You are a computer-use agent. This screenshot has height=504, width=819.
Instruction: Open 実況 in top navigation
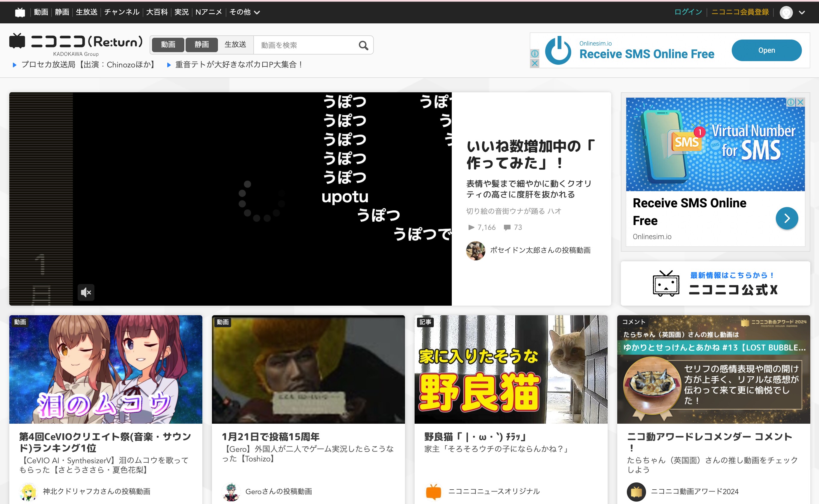182,12
